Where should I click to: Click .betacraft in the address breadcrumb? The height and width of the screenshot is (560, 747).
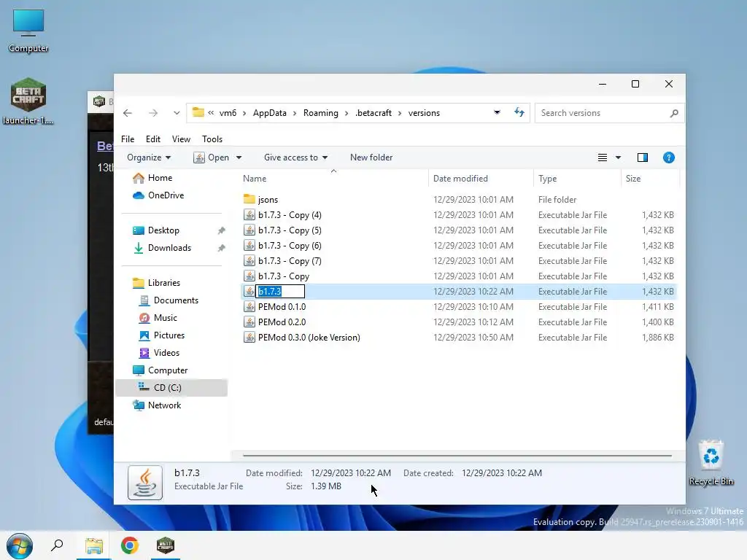373,113
